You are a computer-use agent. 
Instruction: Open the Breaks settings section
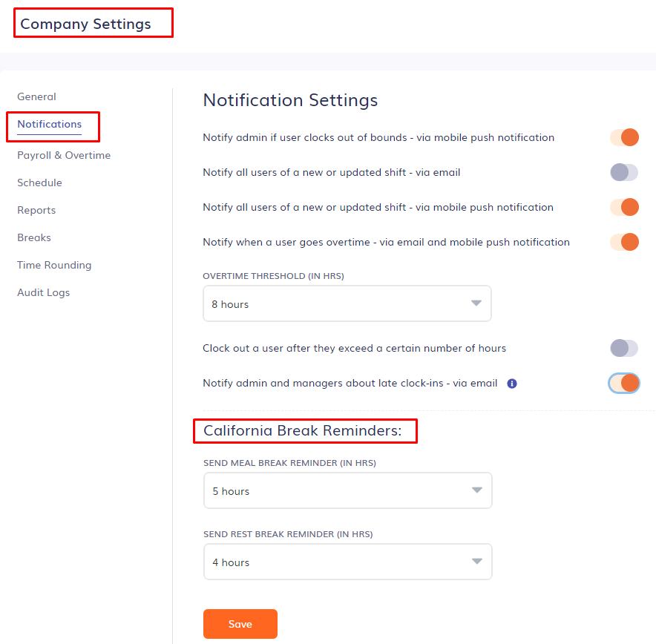pyautogui.click(x=34, y=237)
